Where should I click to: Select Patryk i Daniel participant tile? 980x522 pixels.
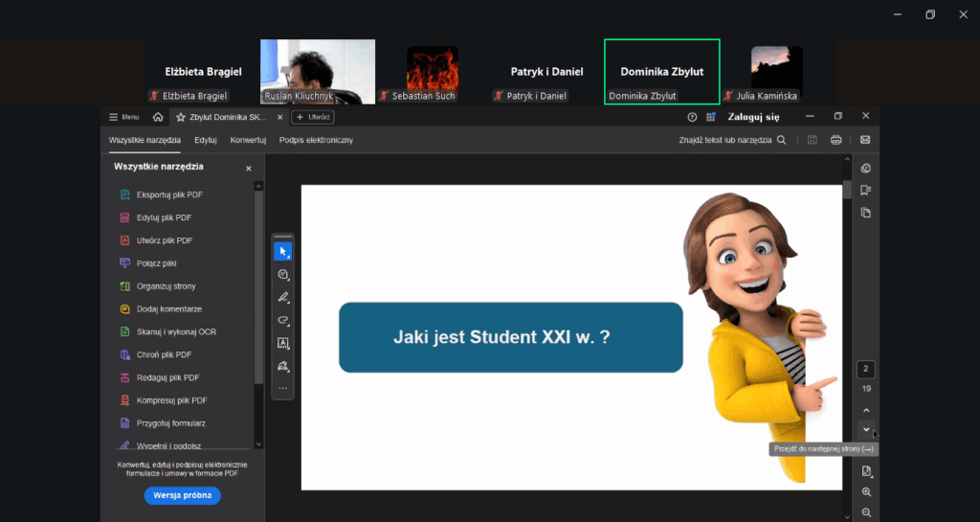[x=546, y=72]
